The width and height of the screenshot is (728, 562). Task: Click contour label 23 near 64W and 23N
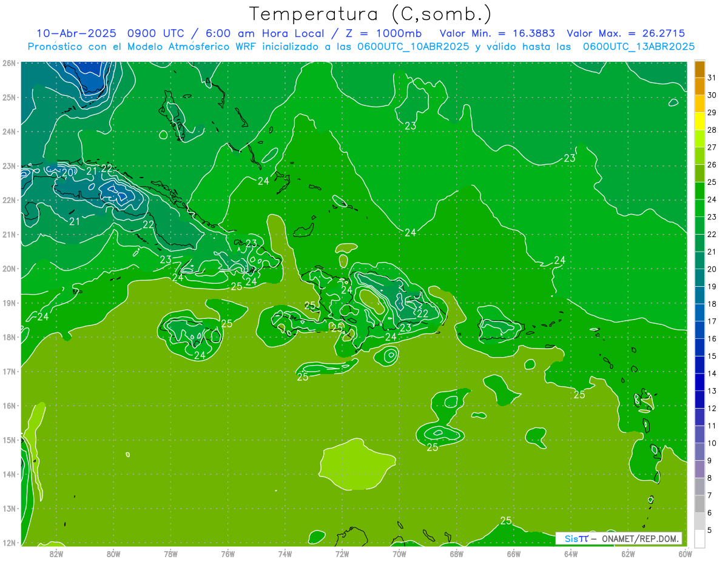tap(570, 158)
